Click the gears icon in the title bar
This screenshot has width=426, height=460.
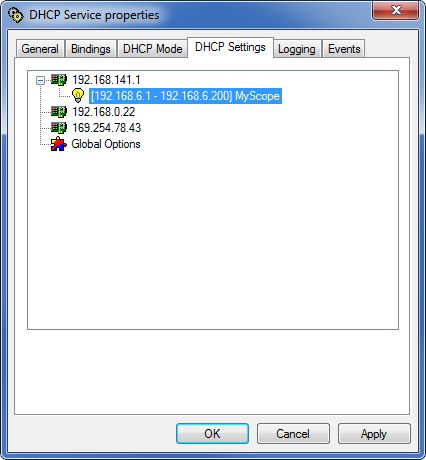(x=16, y=15)
